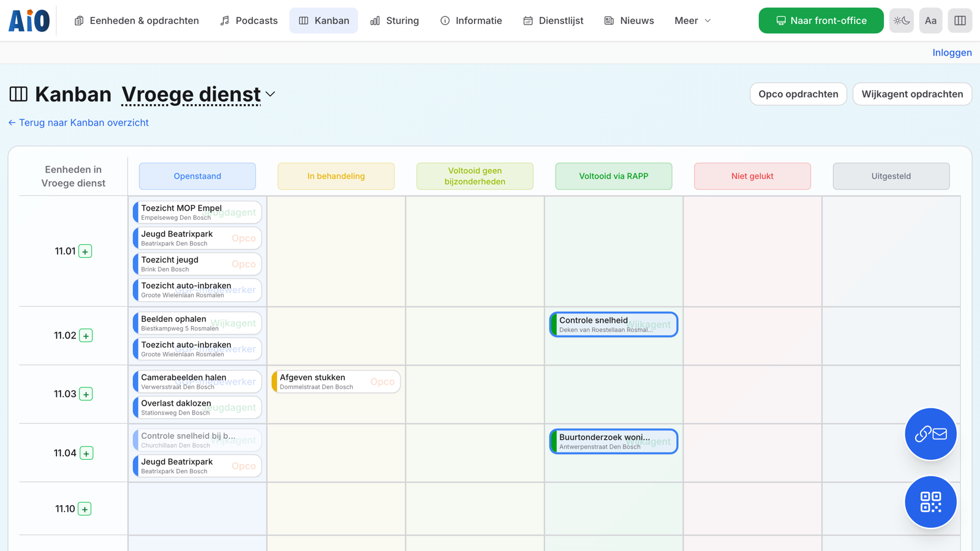Click the column layout icon top right
This screenshot has width=980, height=551.
tap(960, 21)
